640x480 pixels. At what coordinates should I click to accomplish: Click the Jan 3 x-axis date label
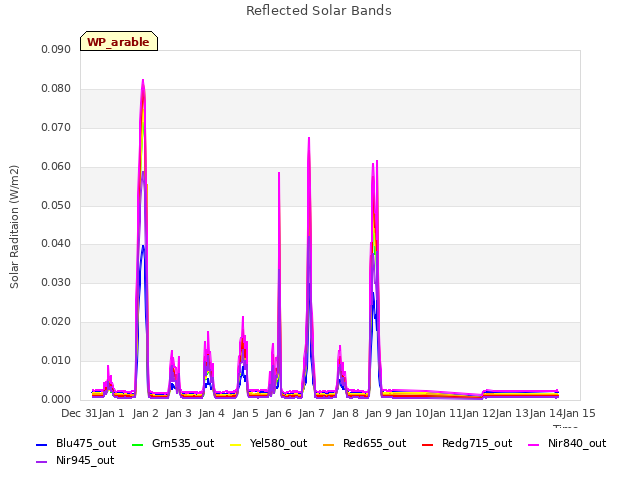pos(178,413)
